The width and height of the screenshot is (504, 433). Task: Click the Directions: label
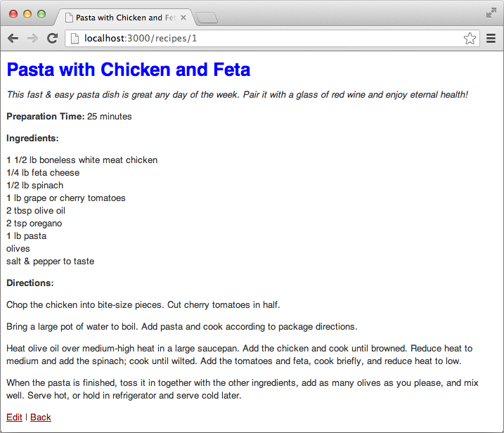[x=30, y=283]
